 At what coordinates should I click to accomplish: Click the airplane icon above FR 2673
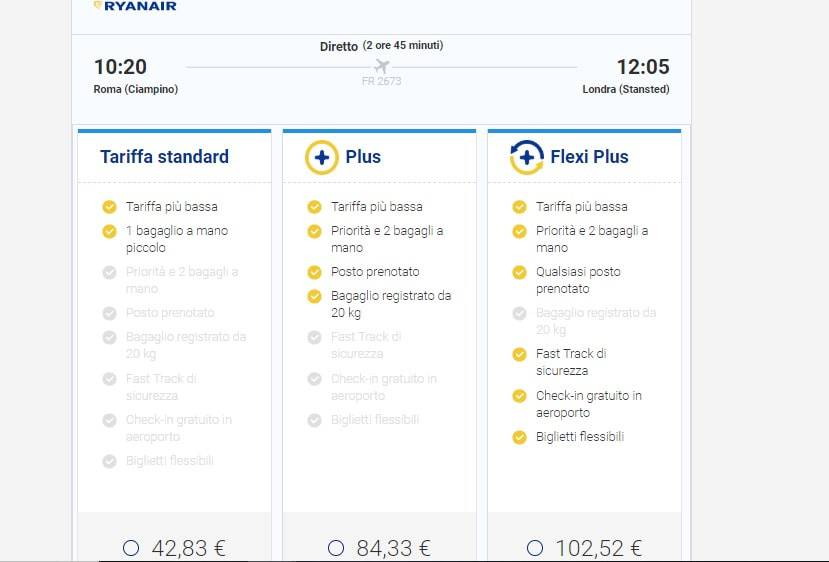click(381, 66)
